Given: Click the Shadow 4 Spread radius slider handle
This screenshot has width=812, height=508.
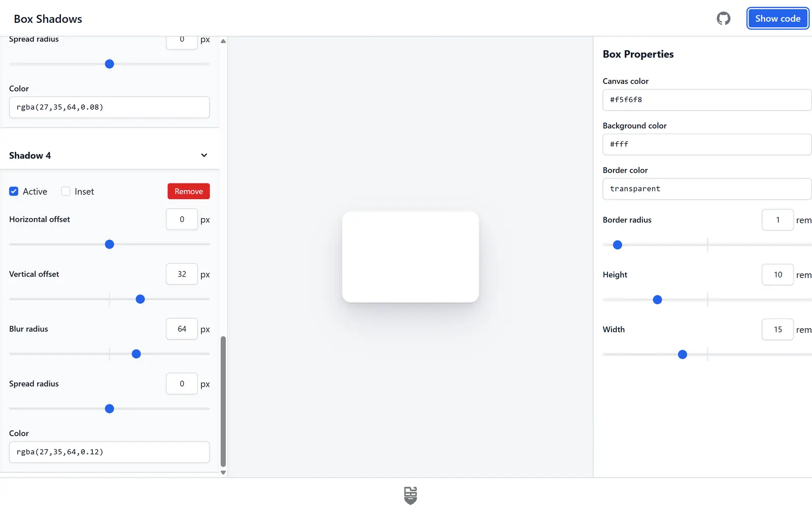Looking at the screenshot, I should point(109,409).
